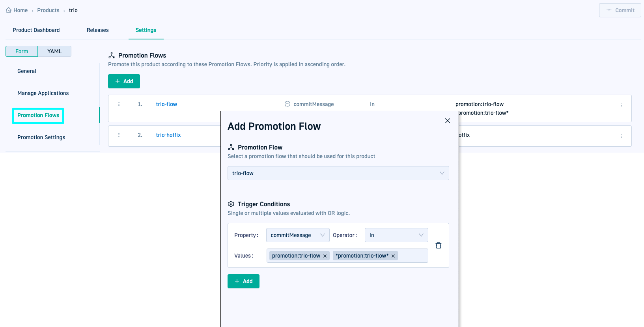The height and width of the screenshot is (327, 644).
Task: Switch settings view to YAML mode
Action: coord(54,51)
